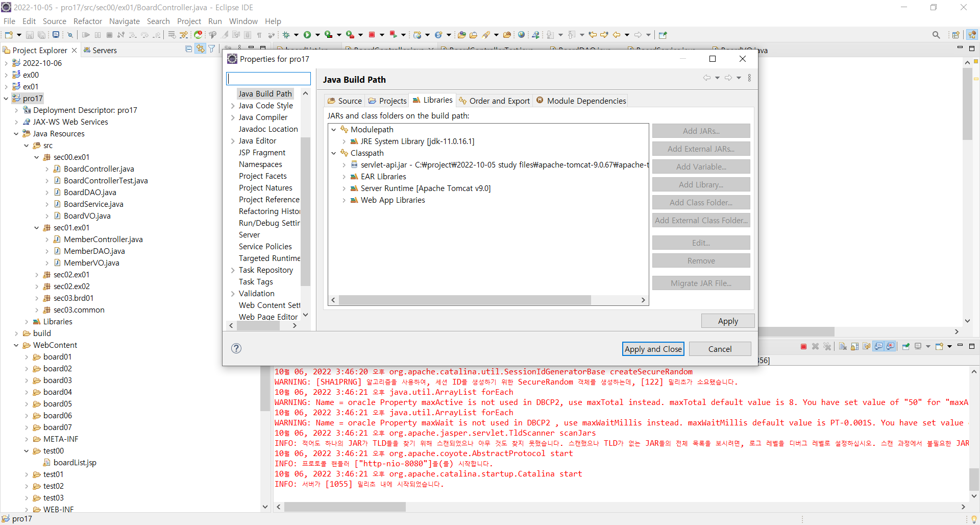This screenshot has width=980, height=525.
Task: Click the dialog forward arrow in Java Build Path header
Action: [728, 78]
